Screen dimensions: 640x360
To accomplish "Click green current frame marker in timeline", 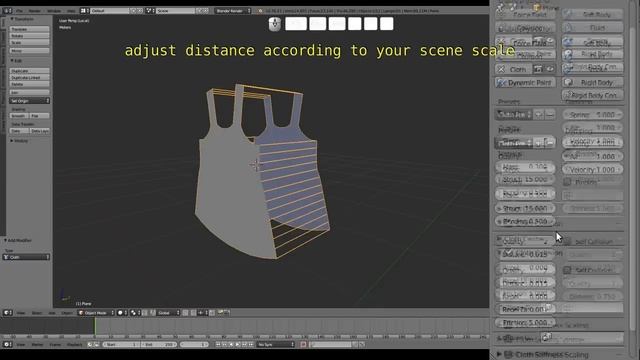I will pyautogui.click(x=95, y=326).
